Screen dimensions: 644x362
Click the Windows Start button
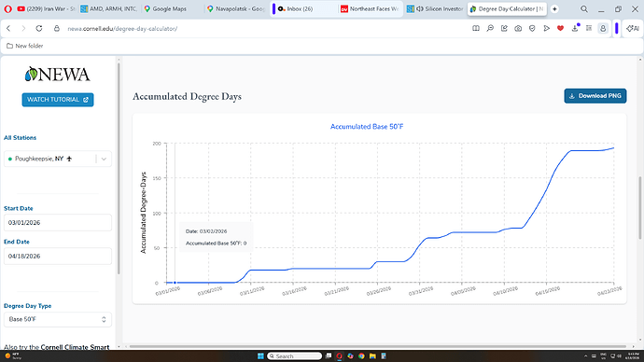pyautogui.click(x=260, y=355)
